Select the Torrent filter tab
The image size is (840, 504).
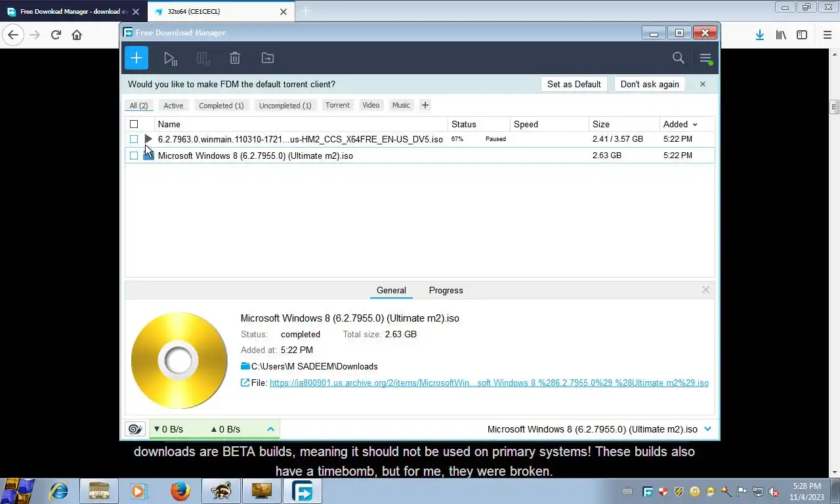pyautogui.click(x=337, y=105)
